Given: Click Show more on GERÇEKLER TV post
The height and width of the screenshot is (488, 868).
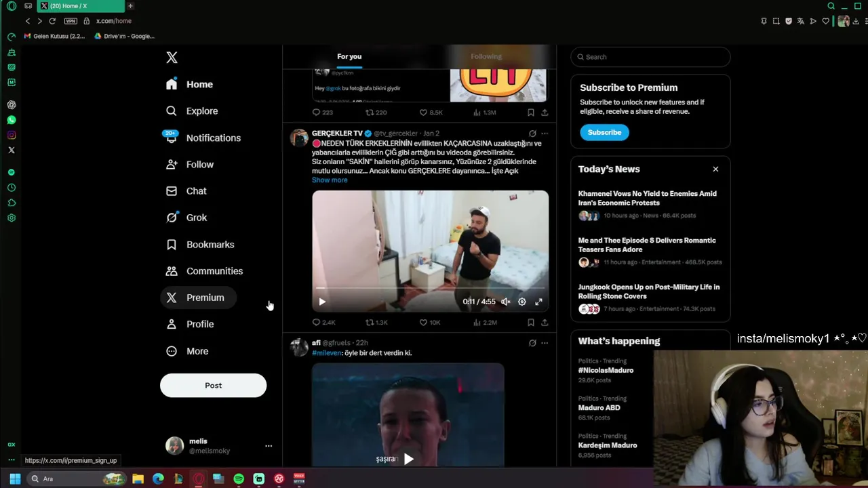Looking at the screenshot, I should (x=330, y=180).
